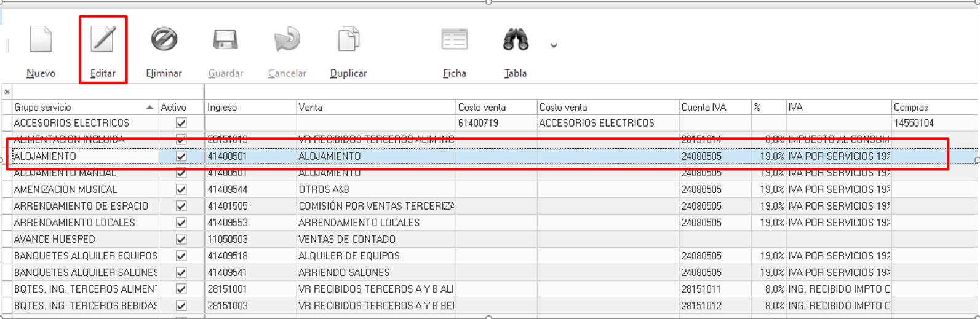The image size is (980, 319).
Task: Open Tabla view with binoculars icon
Action: [x=515, y=41]
